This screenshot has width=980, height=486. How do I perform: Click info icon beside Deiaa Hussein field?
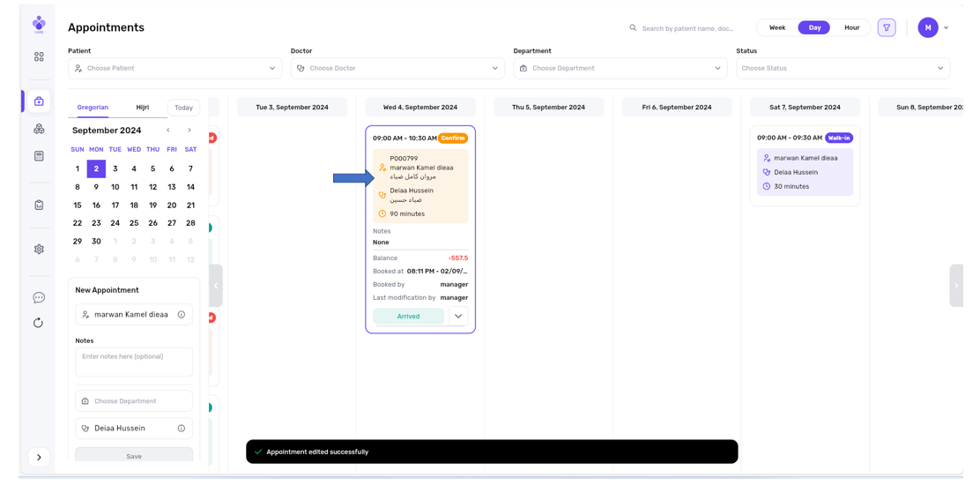point(182,429)
